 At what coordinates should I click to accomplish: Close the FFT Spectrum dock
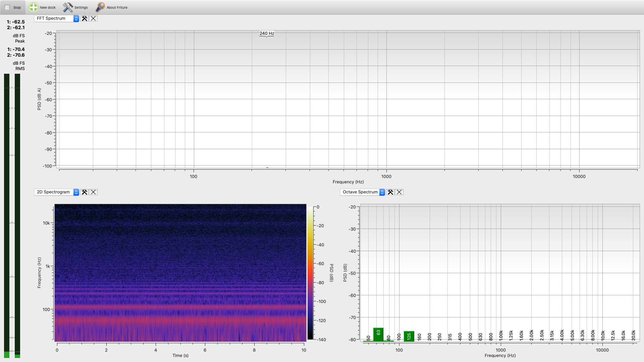93,18
